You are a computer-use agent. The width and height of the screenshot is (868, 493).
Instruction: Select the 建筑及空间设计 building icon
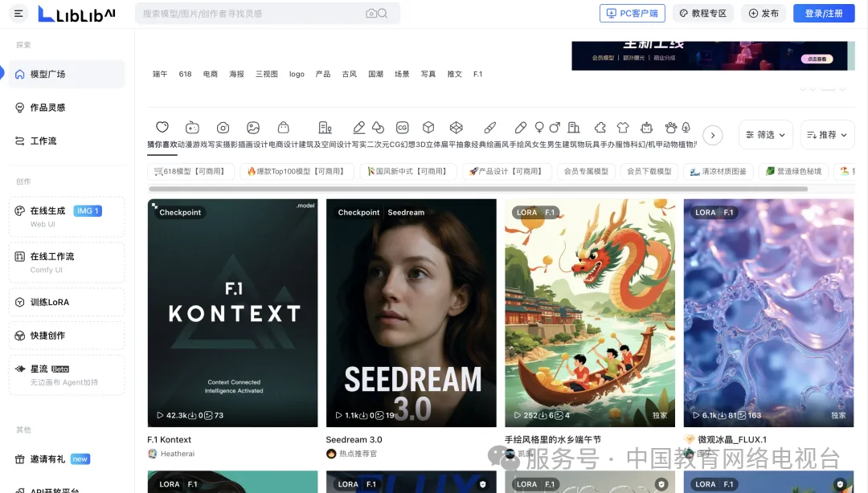click(x=325, y=128)
